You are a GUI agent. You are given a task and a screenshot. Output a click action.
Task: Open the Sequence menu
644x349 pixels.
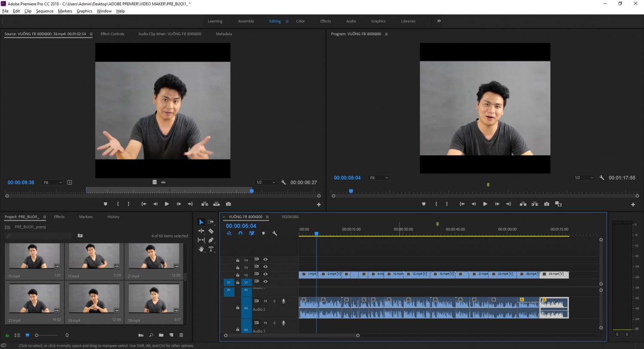[x=45, y=11]
